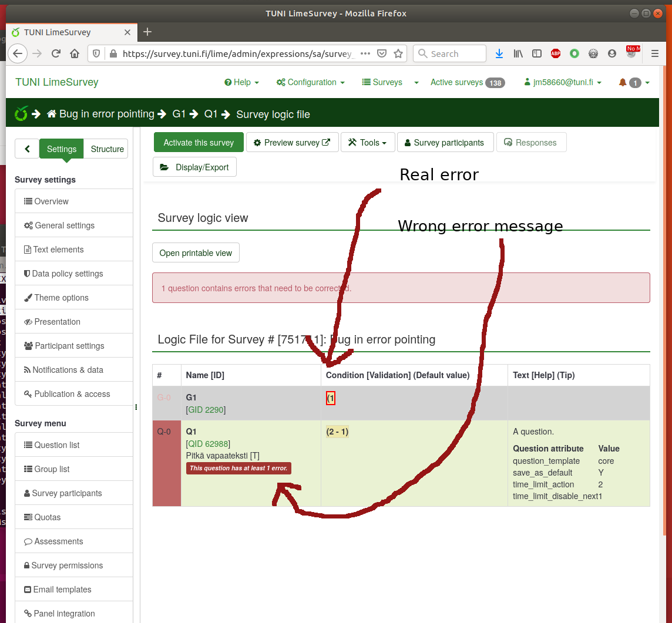Expand the Help dropdown menu
The width and height of the screenshot is (672, 623).
[241, 83]
